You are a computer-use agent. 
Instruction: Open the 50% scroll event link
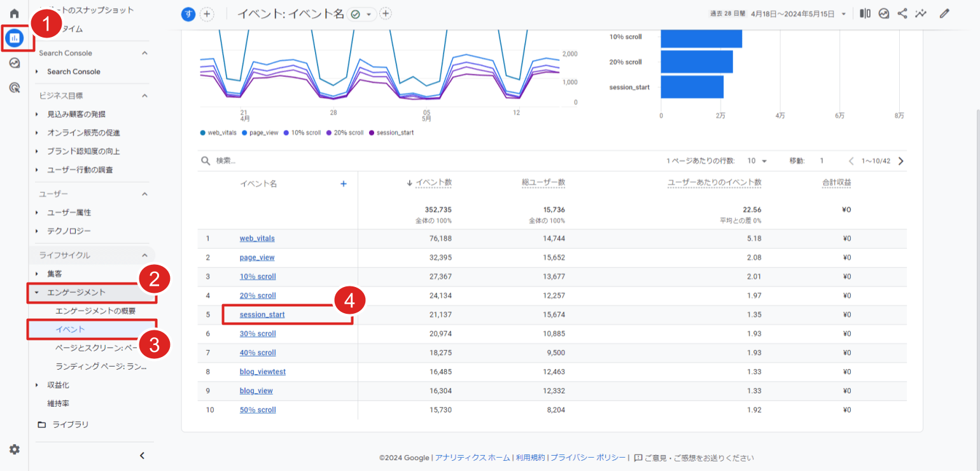258,410
